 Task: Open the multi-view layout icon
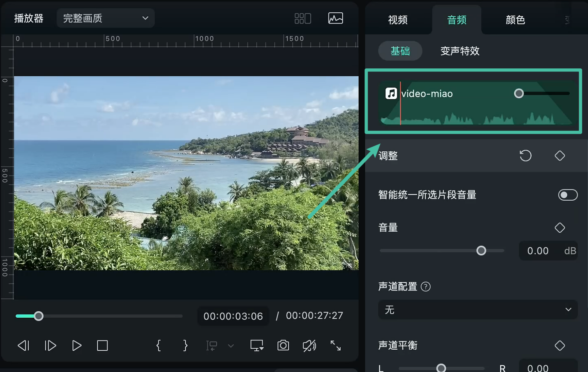point(303,18)
